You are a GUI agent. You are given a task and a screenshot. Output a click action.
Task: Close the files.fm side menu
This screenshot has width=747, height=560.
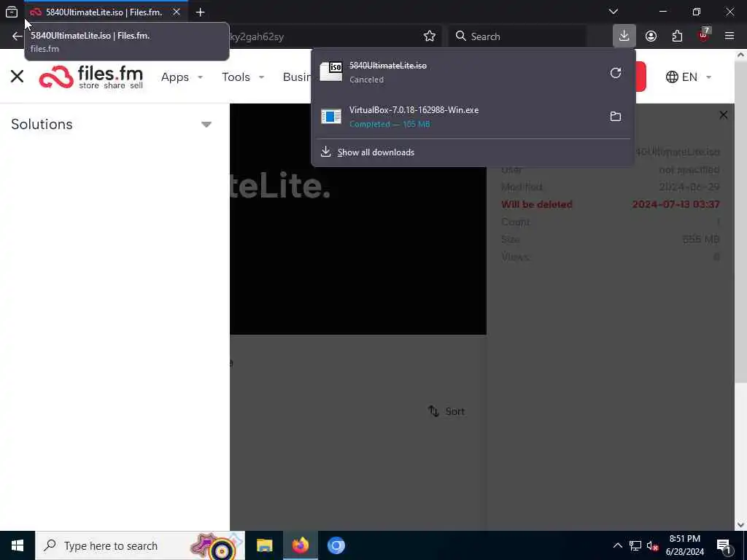[x=18, y=76]
